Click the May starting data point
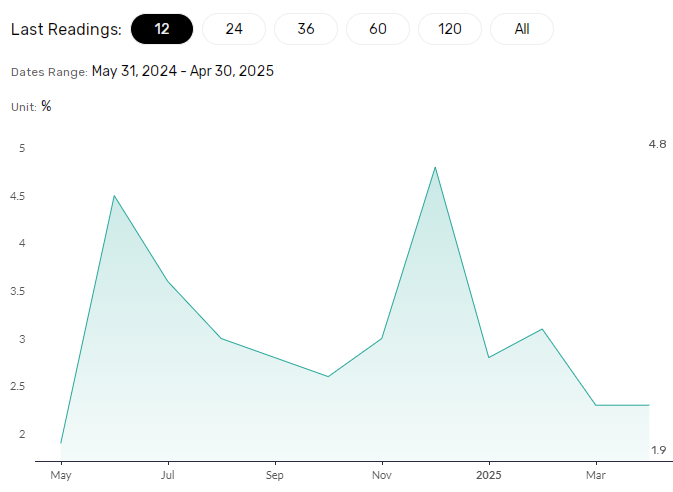 click(x=61, y=443)
